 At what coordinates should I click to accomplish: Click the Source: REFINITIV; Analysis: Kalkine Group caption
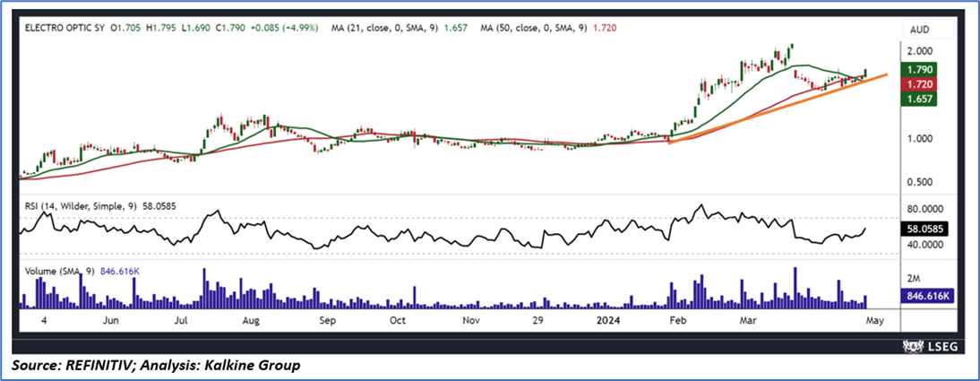[155, 366]
